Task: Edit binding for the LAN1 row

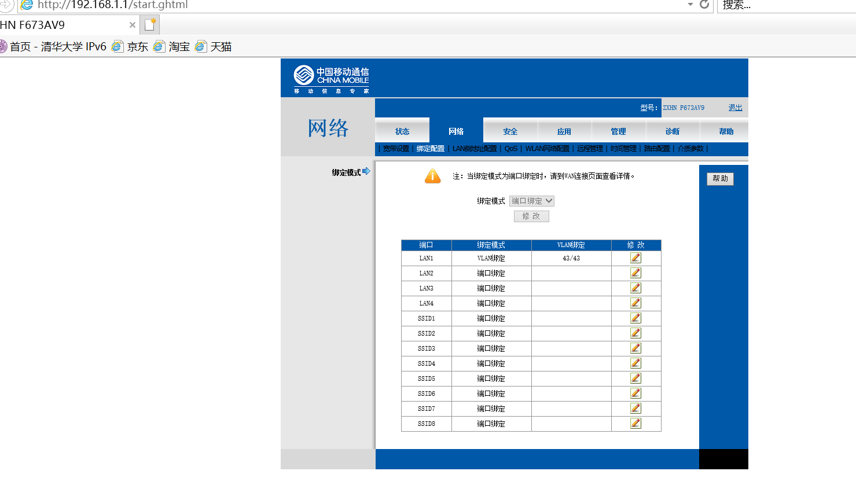Action: pyautogui.click(x=635, y=258)
